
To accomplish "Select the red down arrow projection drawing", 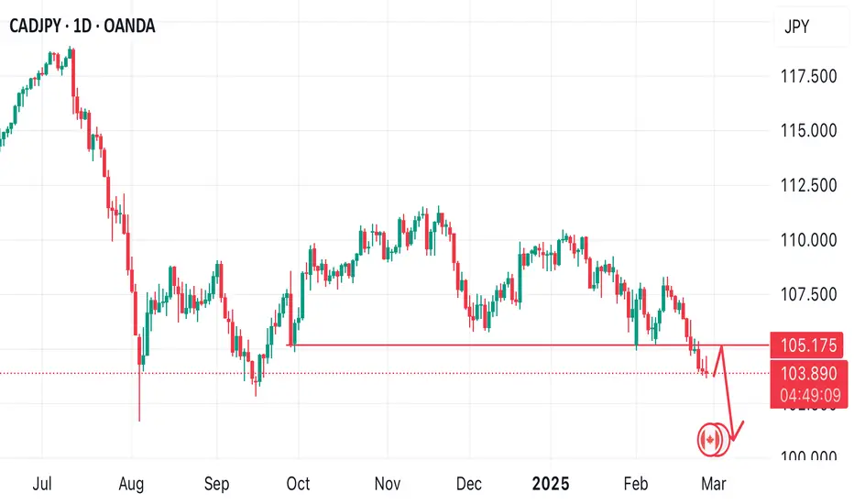I will tap(728, 392).
